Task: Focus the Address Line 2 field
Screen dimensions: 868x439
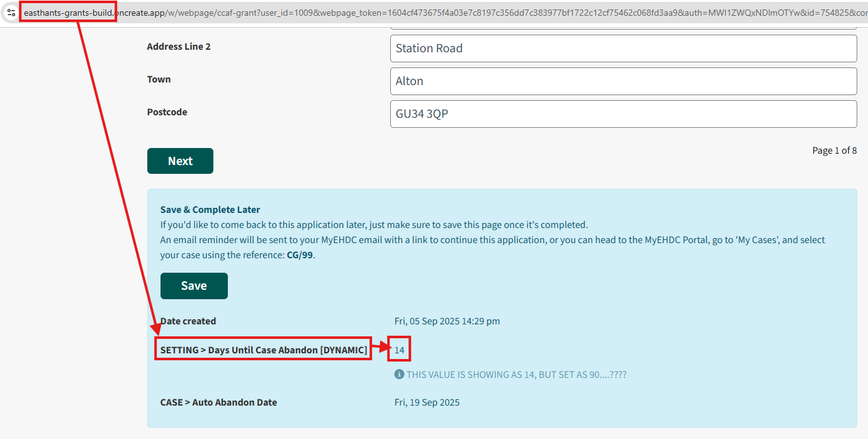Action: coord(623,48)
